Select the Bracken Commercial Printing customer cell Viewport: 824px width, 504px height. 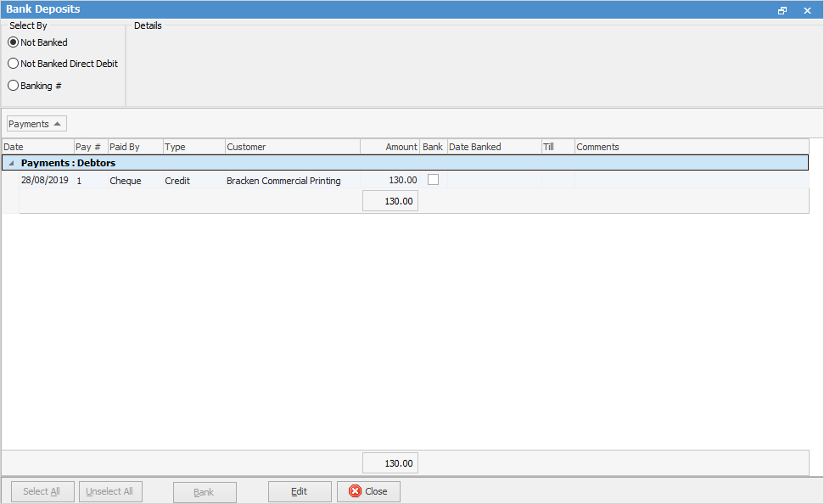point(293,180)
